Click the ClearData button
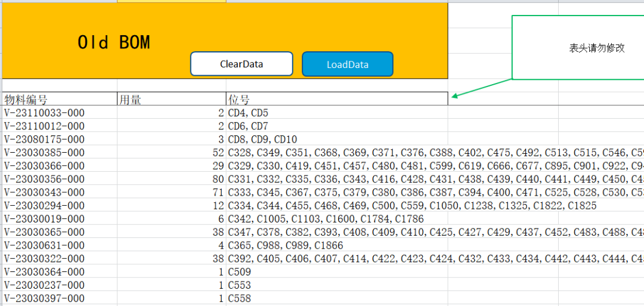The height and width of the screenshot is (306, 644). [x=241, y=64]
